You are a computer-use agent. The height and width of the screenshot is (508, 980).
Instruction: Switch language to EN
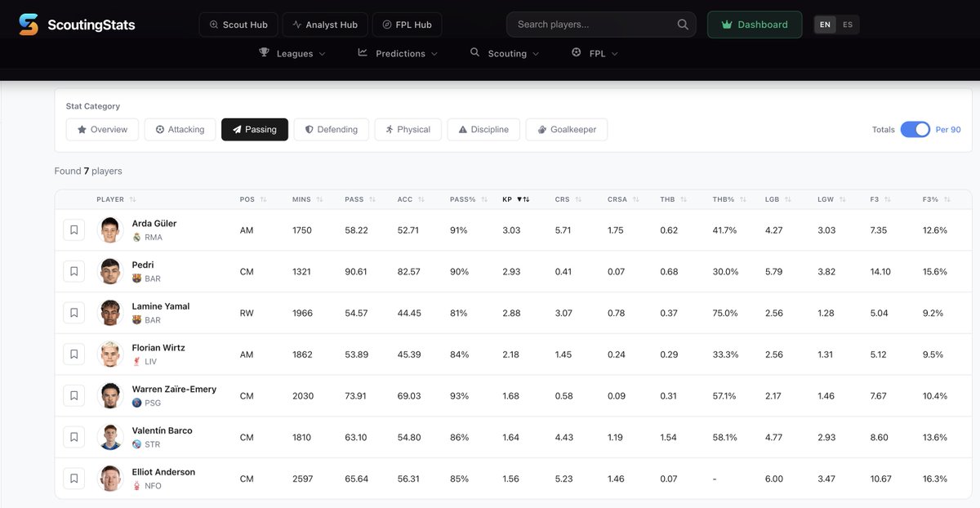825,25
